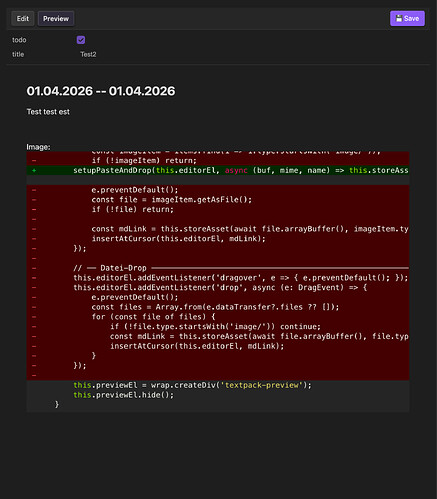Click the floppy disk icon in Save
This screenshot has height=499, width=437.
[399, 18]
